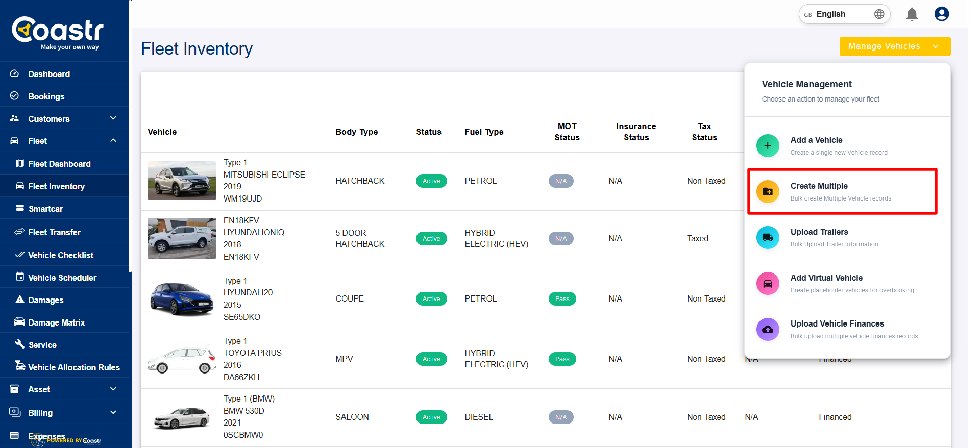Click the Pass MOT badge for Hyundai i20
Image resolution: width=980 pixels, height=448 pixels.
[562, 299]
